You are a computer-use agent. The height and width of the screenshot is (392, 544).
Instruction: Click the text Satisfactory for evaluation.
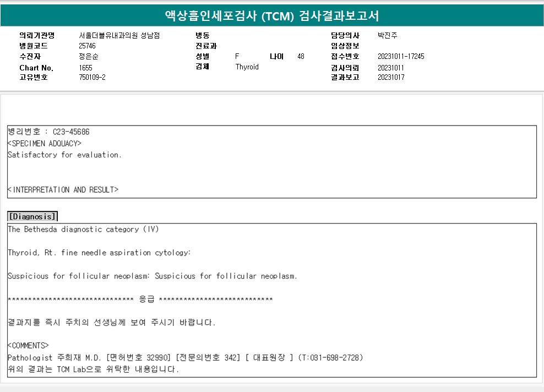(x=64, y=155)
